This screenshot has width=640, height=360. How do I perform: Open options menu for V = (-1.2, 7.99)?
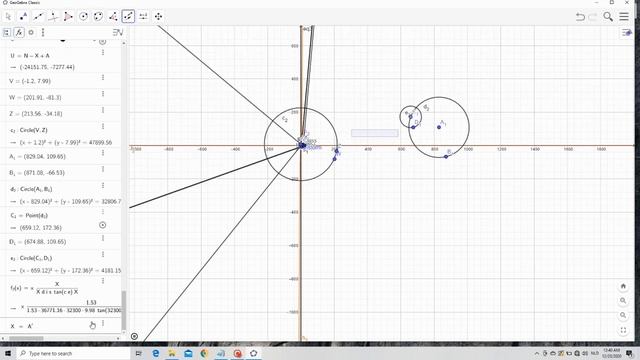[103, 78]
